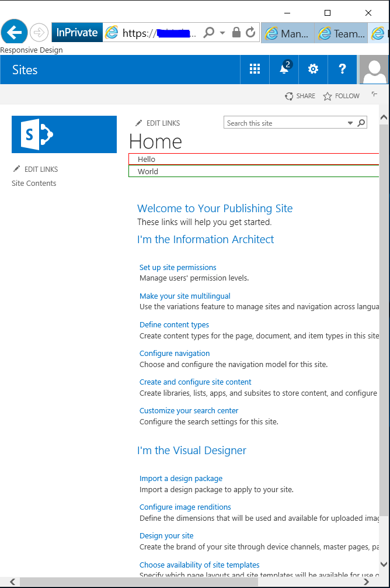This screenshot has width=390, height=588.
Task: Open the Help question mark icon
Action: pyautogui.click(x=342, y=69)
